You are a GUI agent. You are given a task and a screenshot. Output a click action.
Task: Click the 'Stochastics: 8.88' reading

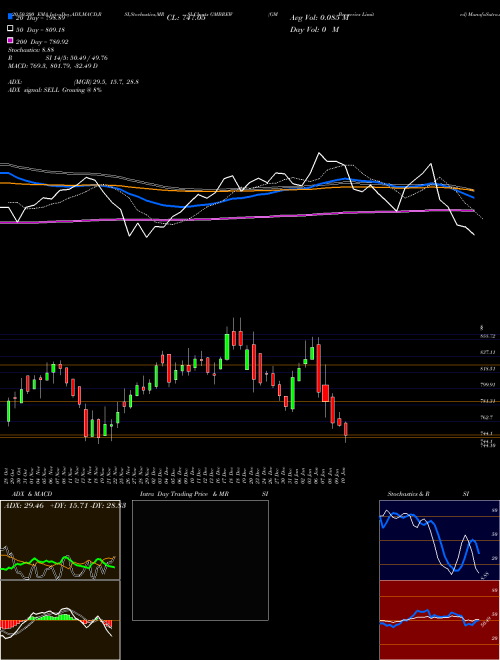(x=31, y=50)
